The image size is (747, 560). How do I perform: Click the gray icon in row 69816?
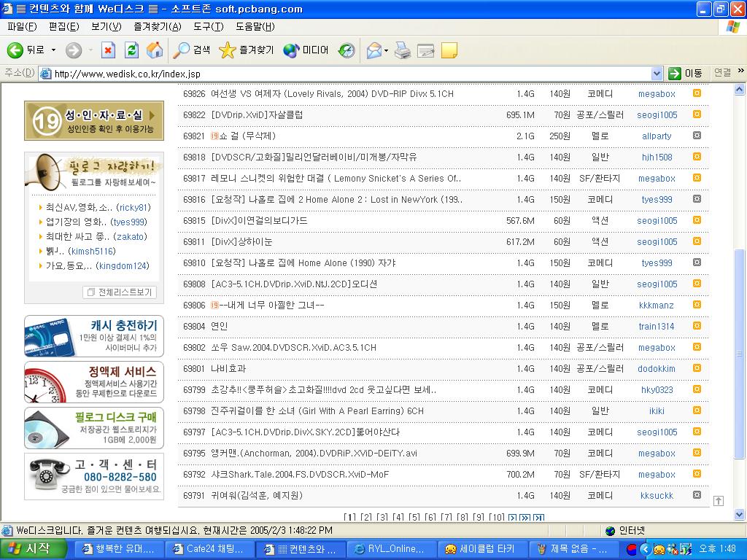697,199
